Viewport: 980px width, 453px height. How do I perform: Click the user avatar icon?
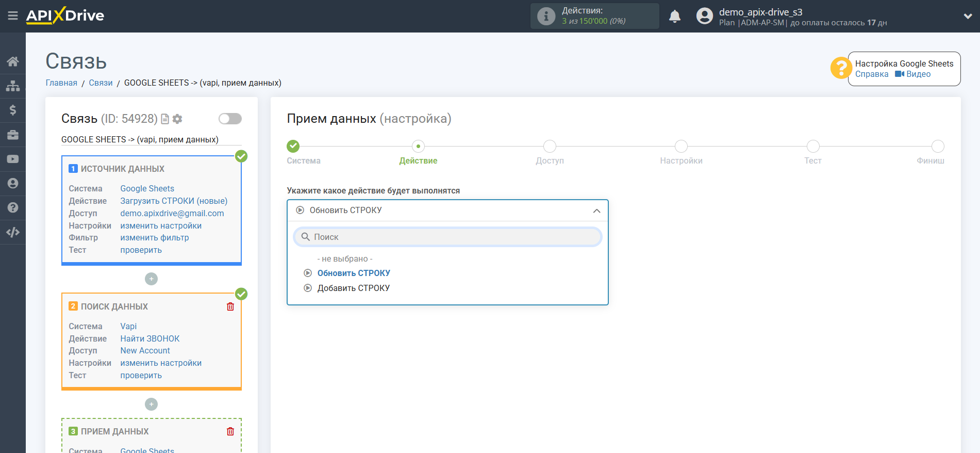tap(704, 16)
